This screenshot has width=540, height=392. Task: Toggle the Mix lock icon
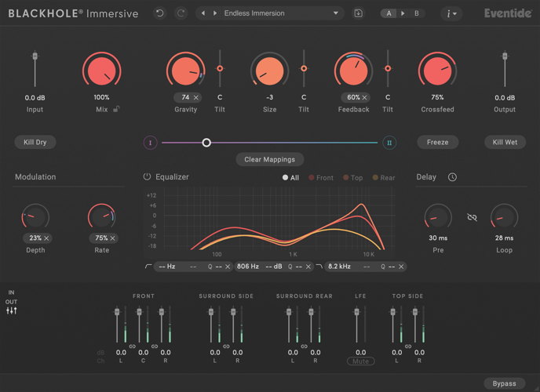tap(116, 109)
